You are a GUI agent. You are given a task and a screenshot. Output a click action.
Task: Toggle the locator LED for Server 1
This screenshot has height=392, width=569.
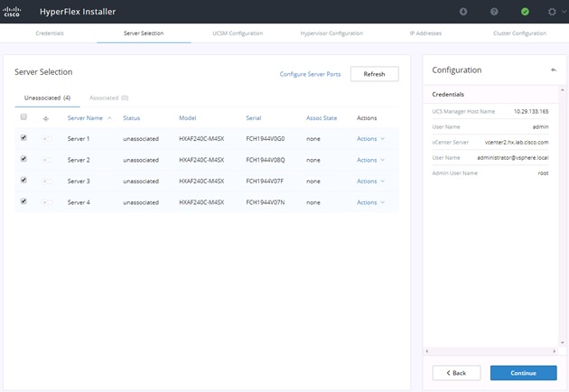[47, 139]
